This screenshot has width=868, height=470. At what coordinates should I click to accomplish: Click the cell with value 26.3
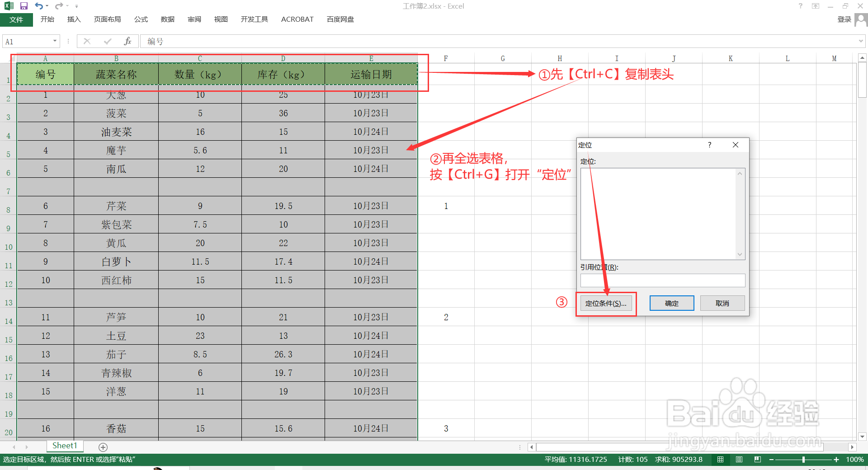[x=283, y=354]
